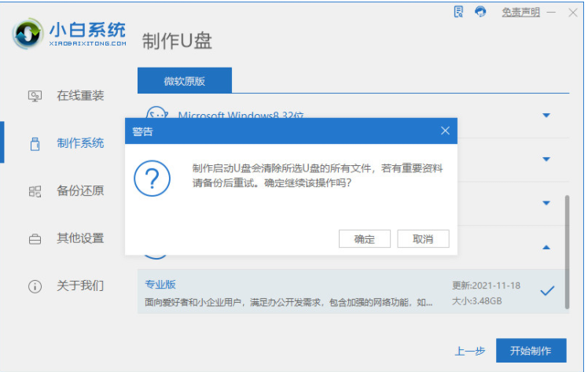Select 关于我们 in the sidebar
Image resolution: width=588 pixels, height=372 pixels.
point(80,285)
